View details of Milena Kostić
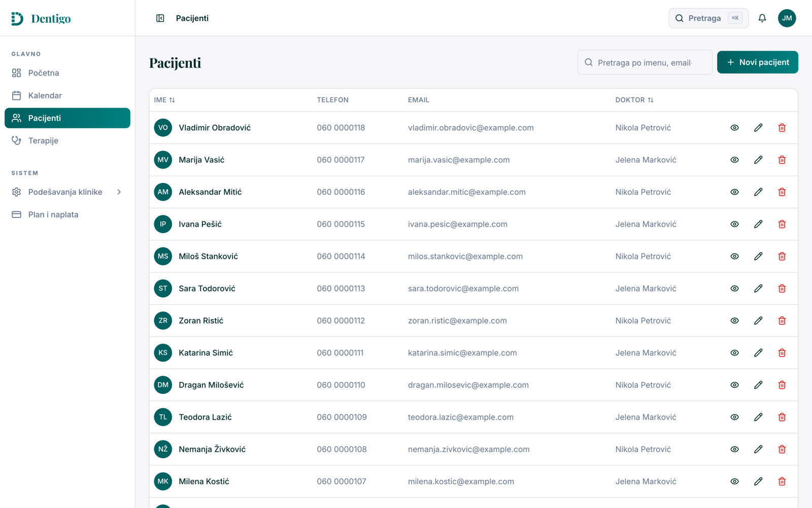 click(734, 482)
